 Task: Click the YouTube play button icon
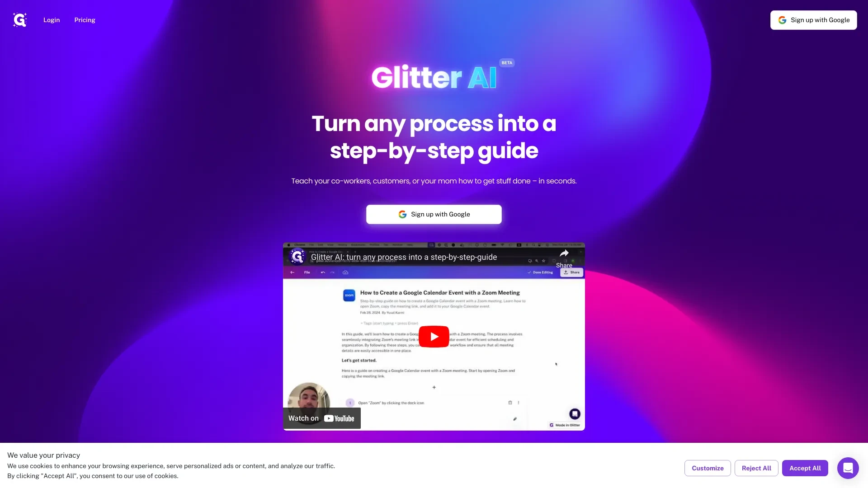tap(434, 336)
